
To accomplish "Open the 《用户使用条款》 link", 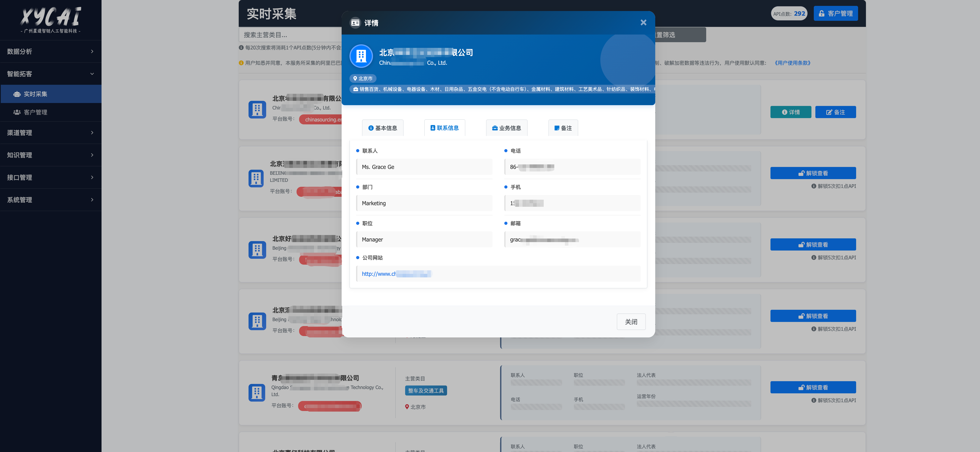I will 792,63.
